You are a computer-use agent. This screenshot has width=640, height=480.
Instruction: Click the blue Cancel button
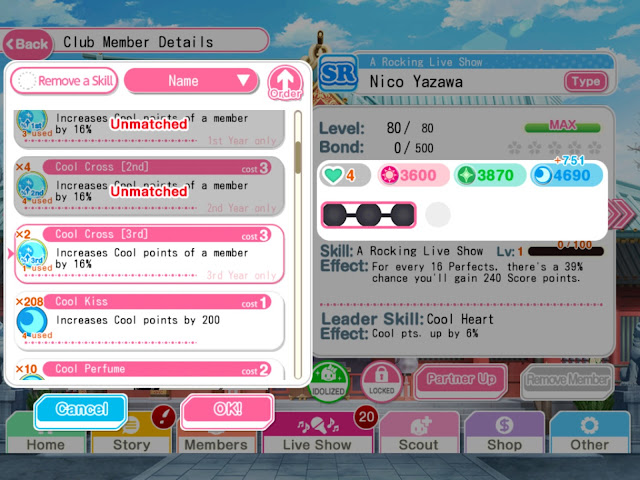point(81,410)
